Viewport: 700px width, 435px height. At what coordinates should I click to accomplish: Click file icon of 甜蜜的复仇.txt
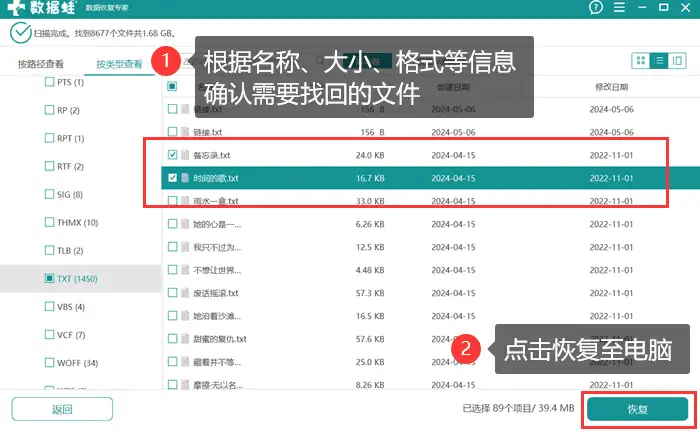pos(185,339)
